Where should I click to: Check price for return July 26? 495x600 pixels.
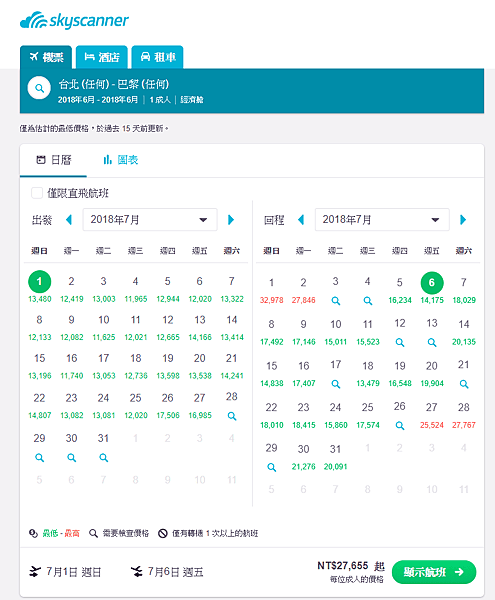coord(400,426)
